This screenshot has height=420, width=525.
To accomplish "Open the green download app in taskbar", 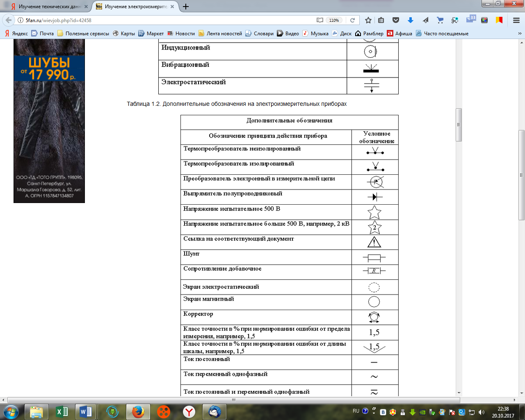I will click(112, 411).
